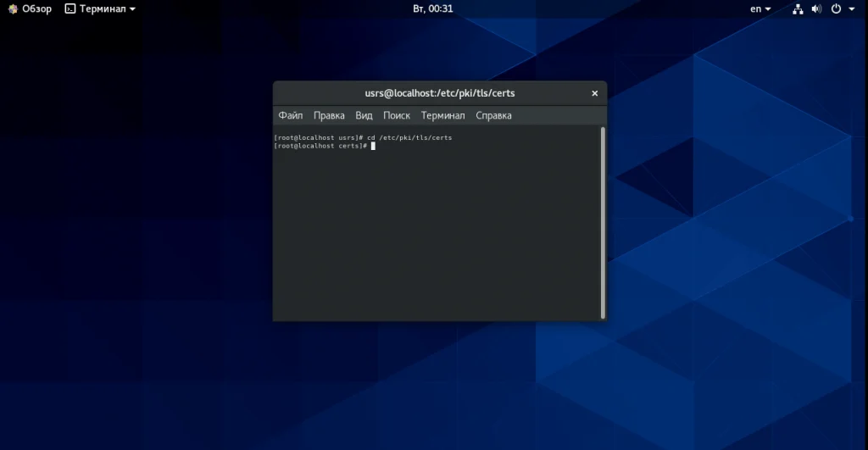Click the wired network status icon
The height and width of the screenshot is (450, 868).
click(798, 8)
